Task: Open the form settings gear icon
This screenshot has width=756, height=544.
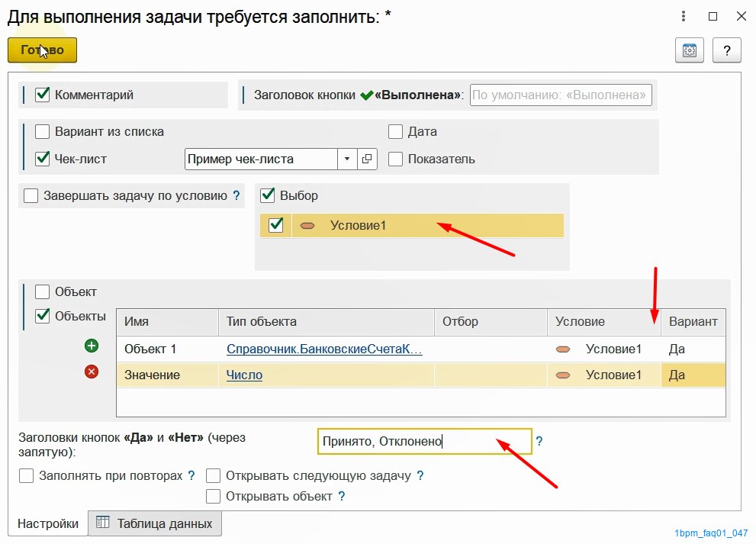Action: 690,50
